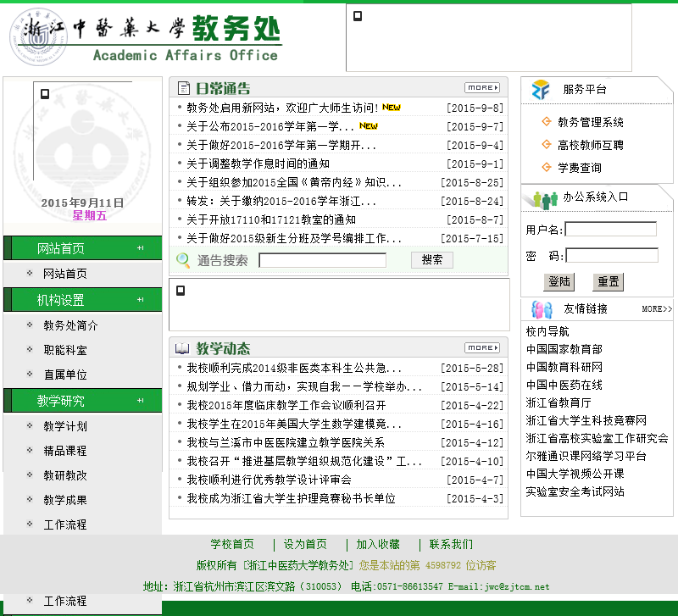Open 中国教育科研网 link
The width and height of the screenshot is (678, 616).
click(x=564, y=367)
